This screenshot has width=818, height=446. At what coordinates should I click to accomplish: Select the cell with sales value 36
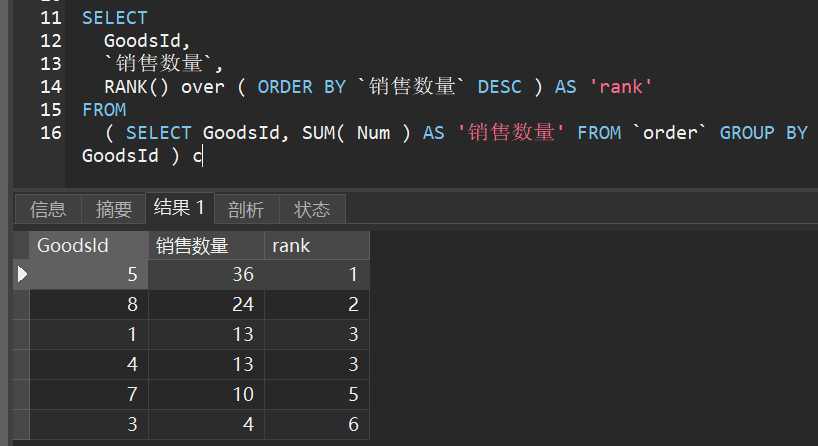(206, 274)
